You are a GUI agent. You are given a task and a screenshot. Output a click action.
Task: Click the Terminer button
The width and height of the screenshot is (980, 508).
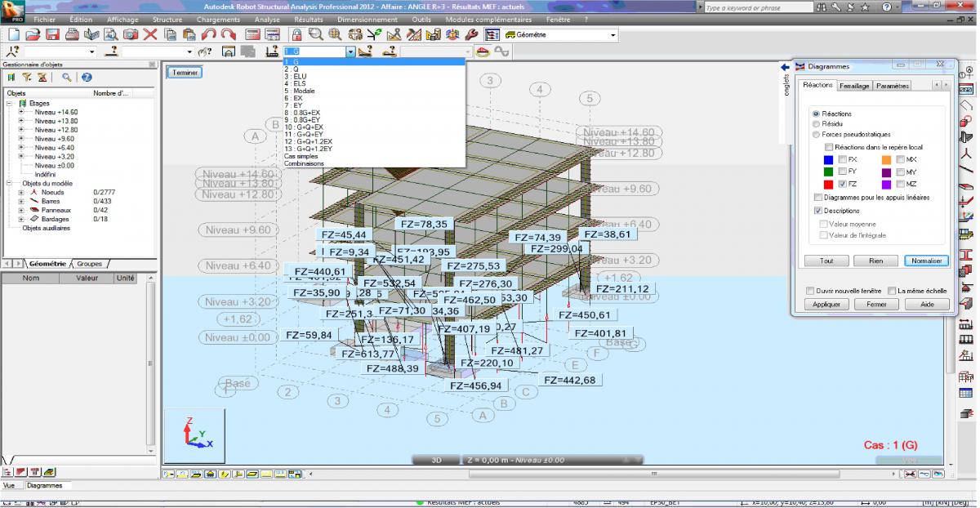184,72
